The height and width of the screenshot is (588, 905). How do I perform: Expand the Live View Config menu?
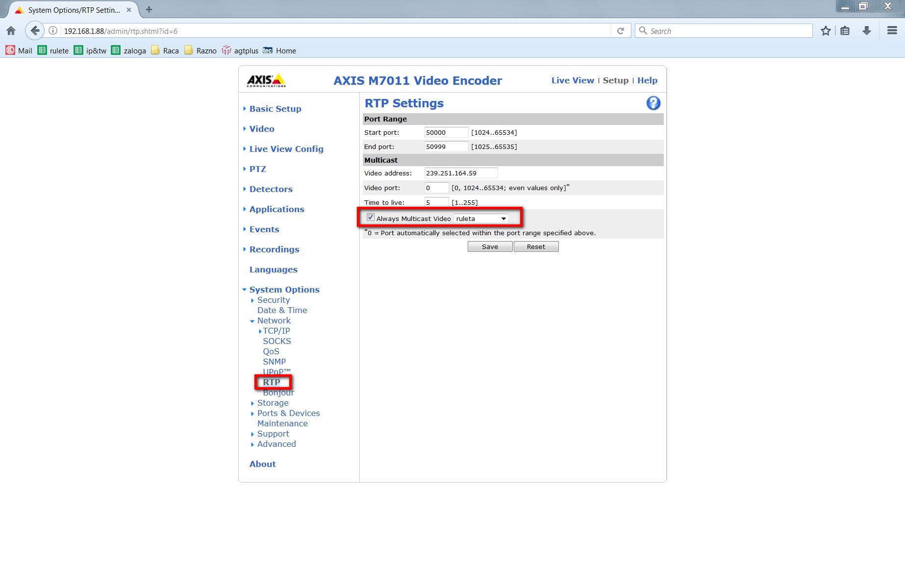[286, 149]
